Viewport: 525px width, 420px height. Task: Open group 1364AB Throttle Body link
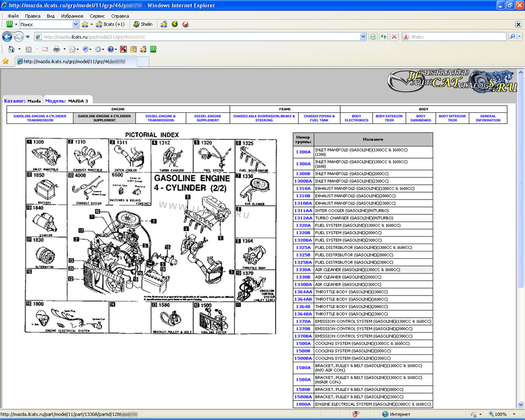pos(303,299)
